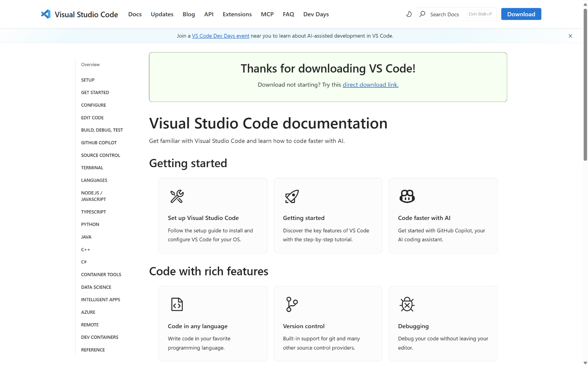Click the rocket Getting started icon

coord(292,196)
